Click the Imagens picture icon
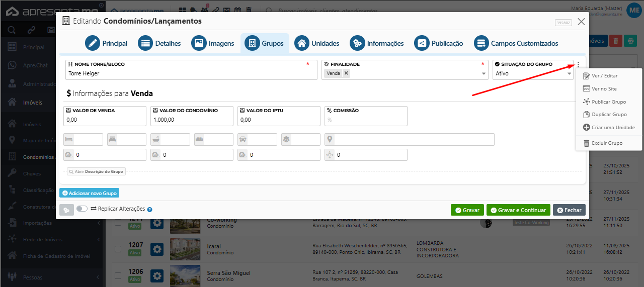 pos(199,43)
